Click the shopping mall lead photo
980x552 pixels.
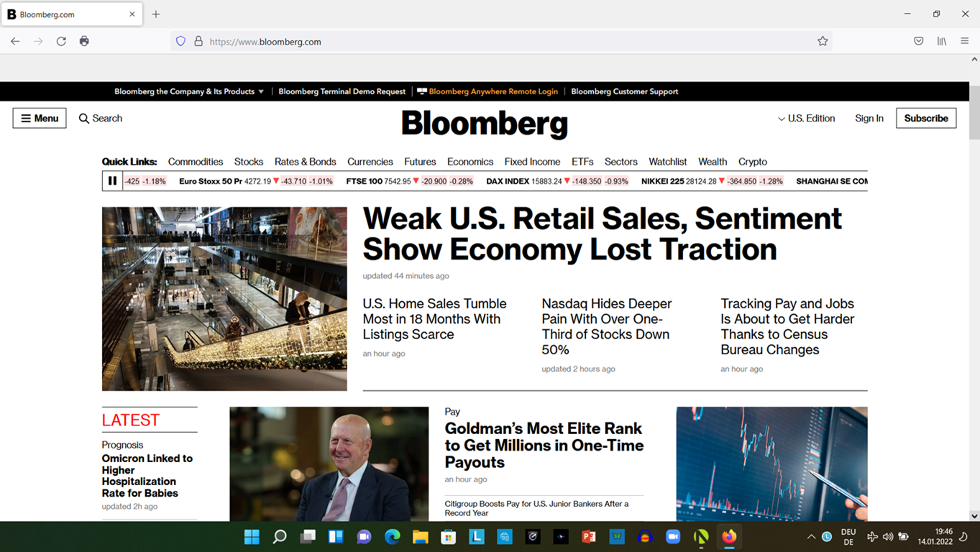[x=224, y=299]
